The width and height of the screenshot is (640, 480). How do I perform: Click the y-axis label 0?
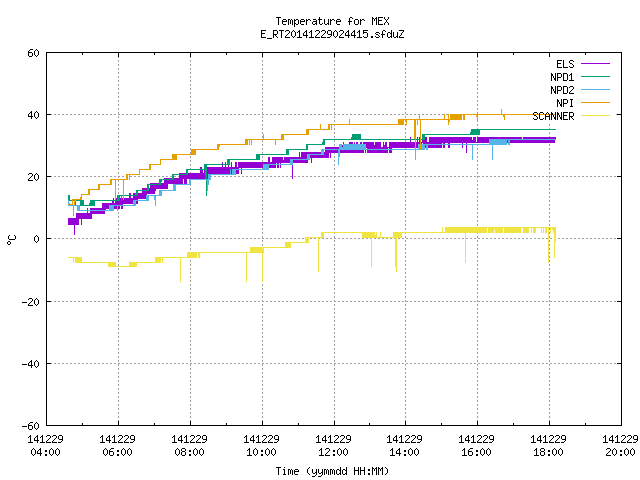coord(36,239)
